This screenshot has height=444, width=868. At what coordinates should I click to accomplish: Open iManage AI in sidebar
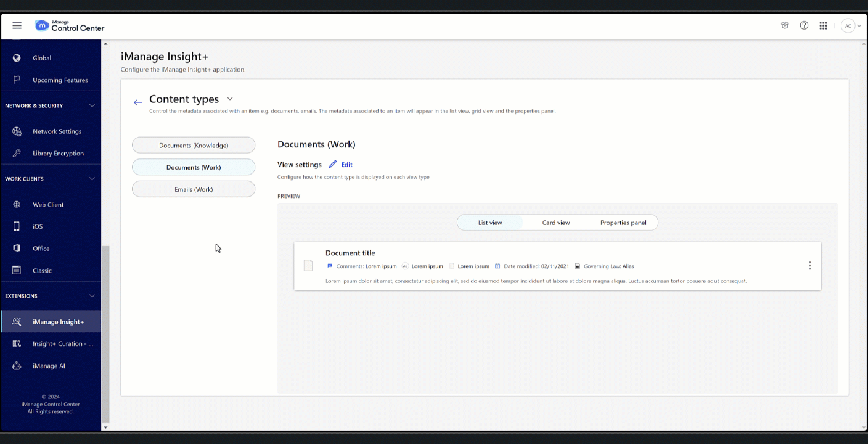pos(49,366)
